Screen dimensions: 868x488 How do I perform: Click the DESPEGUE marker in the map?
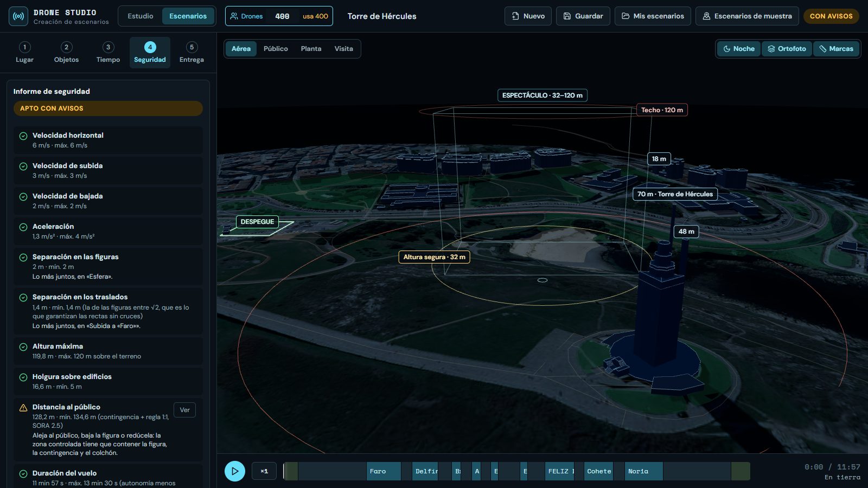coord(257,222)
